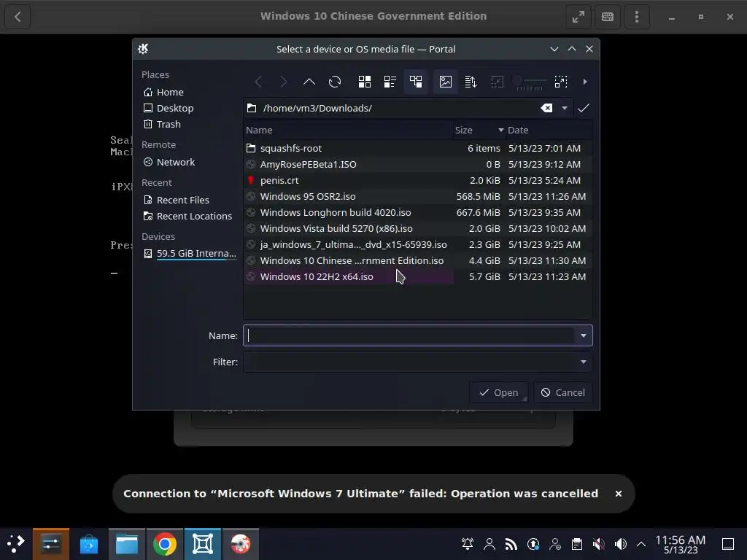Click the Cancel button
747x560 pixels.
[562, 392]
